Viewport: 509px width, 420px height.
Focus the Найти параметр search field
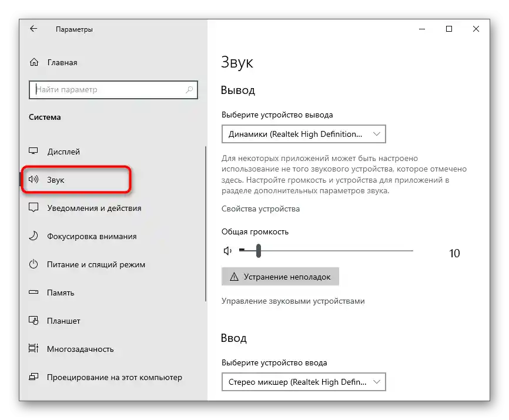pyautogui.click(x=113, y=89)
